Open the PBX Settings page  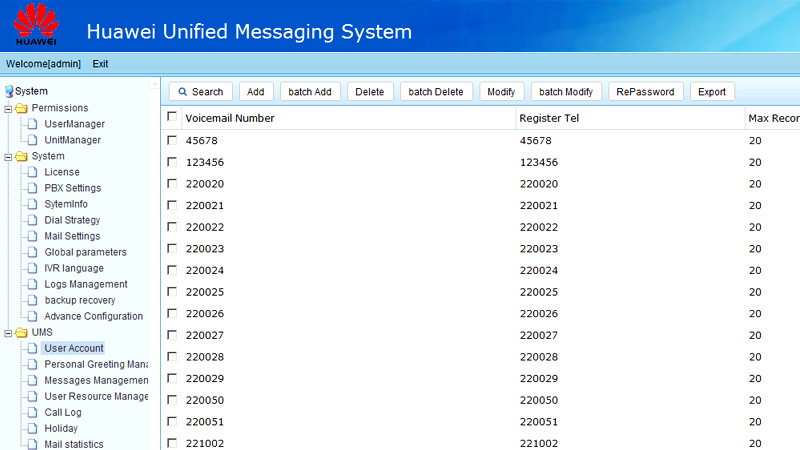point(72,188)
